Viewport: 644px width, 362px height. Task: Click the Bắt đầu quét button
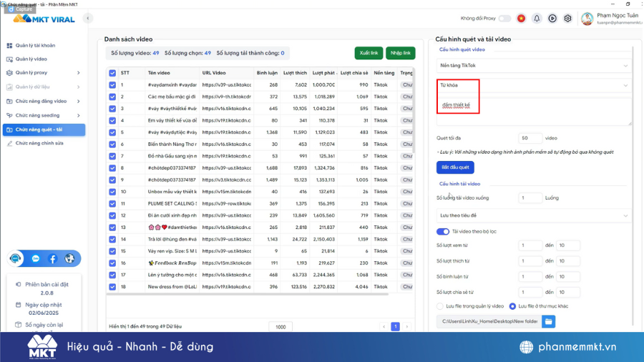coord(455,167)
